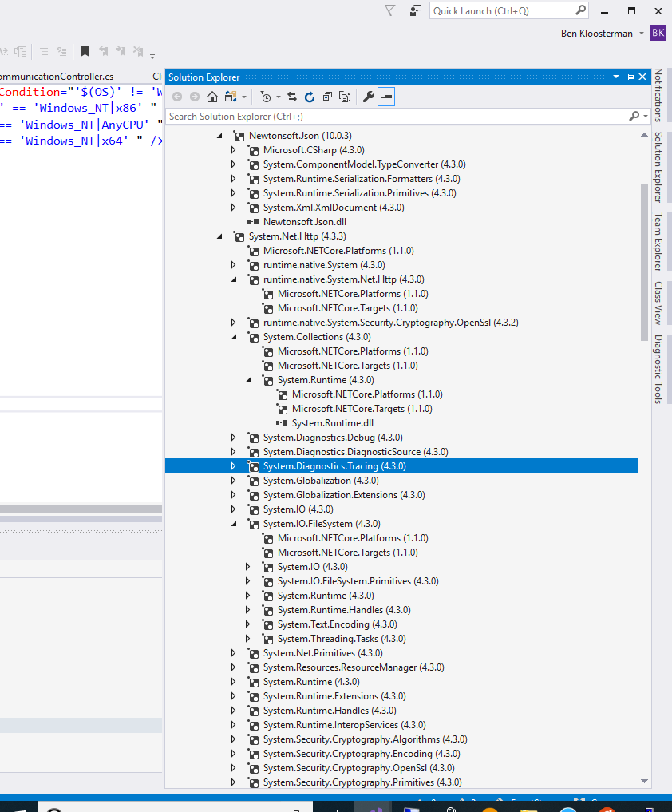
Task: Collapse the System.Net.Http (4.3.3) node
Action: [x=219, y=236]
